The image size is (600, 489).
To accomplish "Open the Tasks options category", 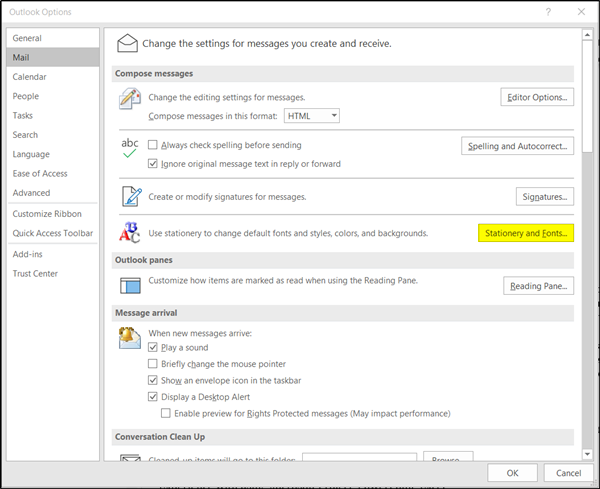I will 53,116.
